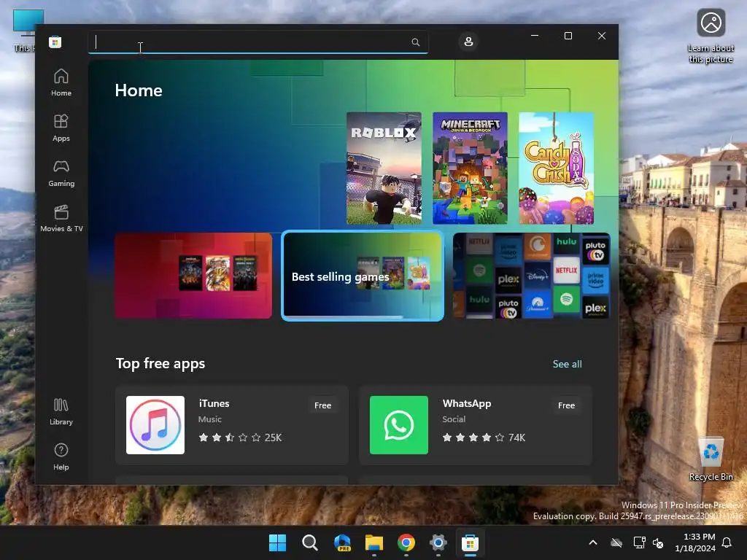
Task: Click the iTunes app title text
Action: [x=214, y=403]
